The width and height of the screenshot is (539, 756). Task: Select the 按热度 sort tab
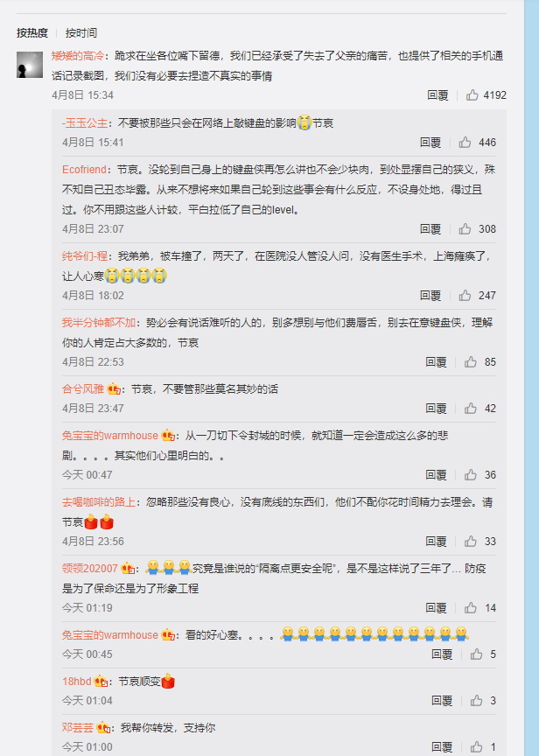pos(32,32)
